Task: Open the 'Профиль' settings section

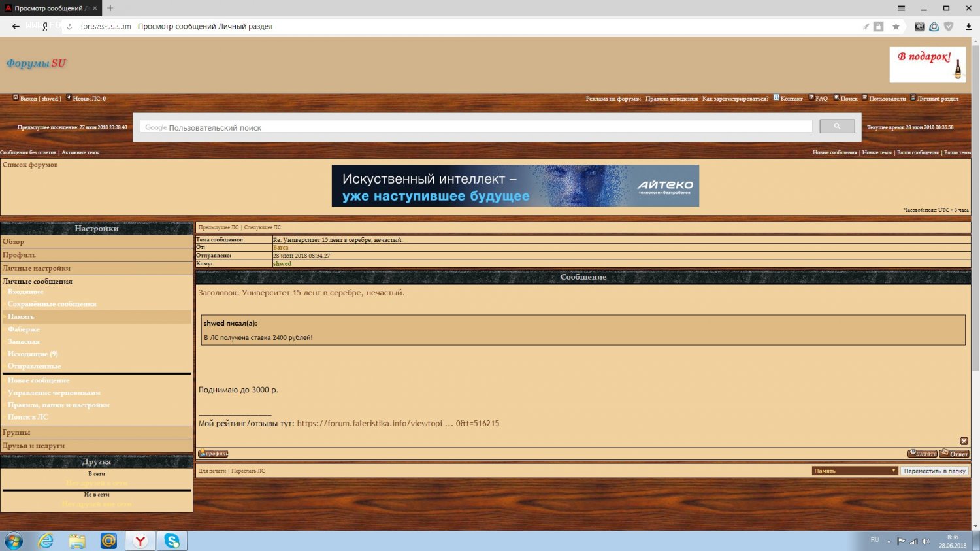Action: click(19, 255)
